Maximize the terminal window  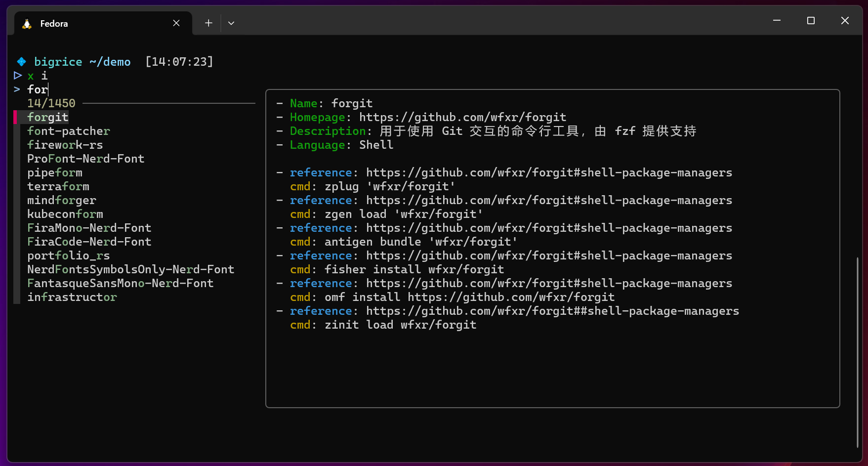click(x=811, y=21)
